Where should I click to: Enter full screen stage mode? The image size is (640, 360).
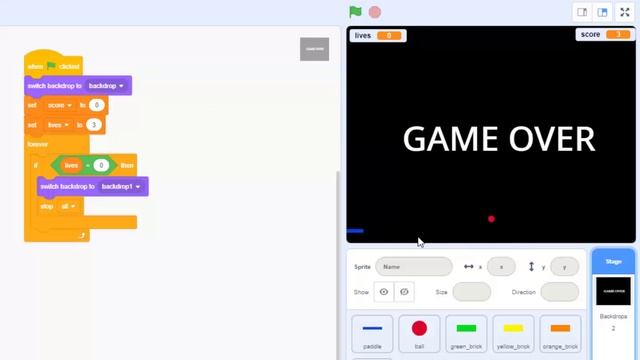click(x=624, y=12)
